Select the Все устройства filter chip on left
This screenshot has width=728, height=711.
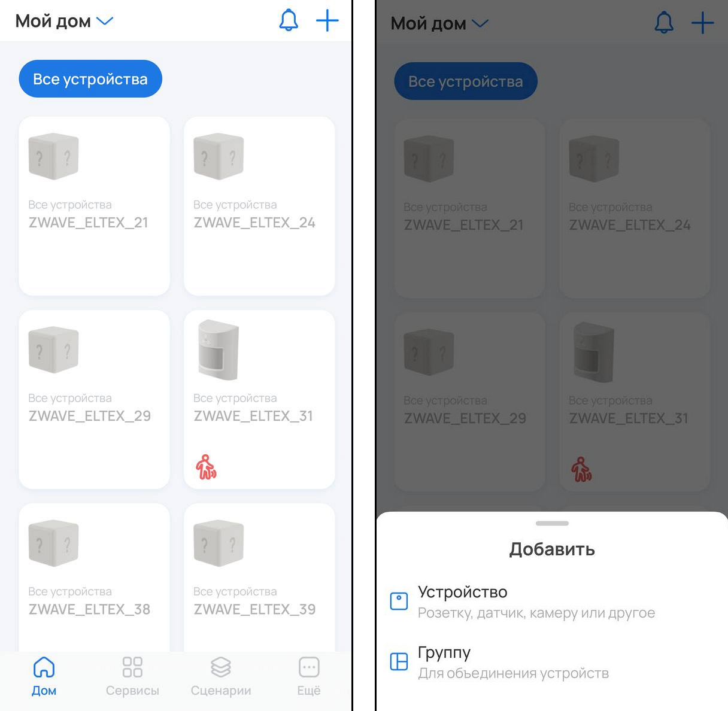(90, 78)
